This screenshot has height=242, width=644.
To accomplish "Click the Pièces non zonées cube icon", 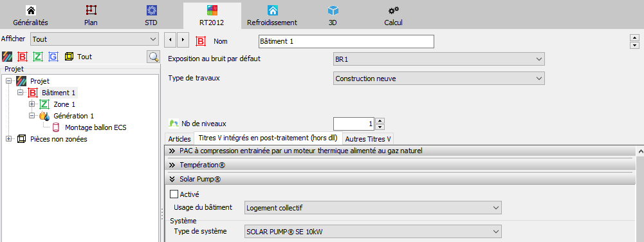I will (x=21, y=139).
